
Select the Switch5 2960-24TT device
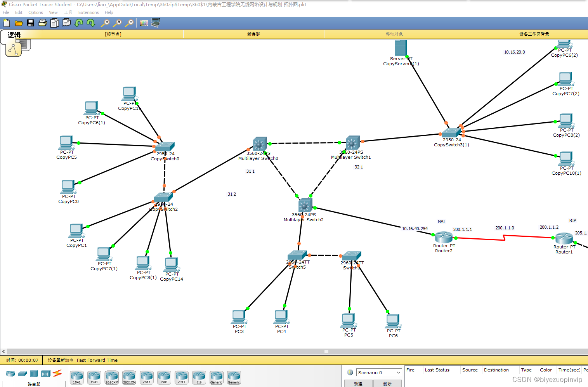[x=297, y=255]
